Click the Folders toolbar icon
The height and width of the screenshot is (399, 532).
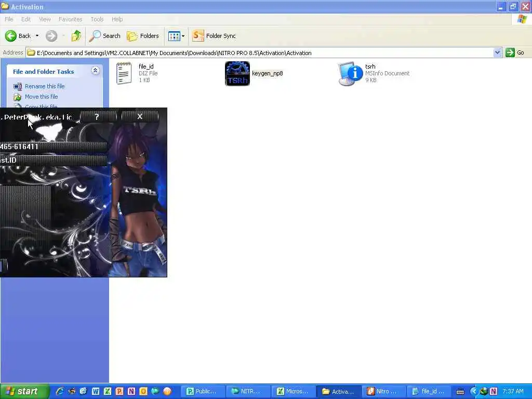point(132,36)
